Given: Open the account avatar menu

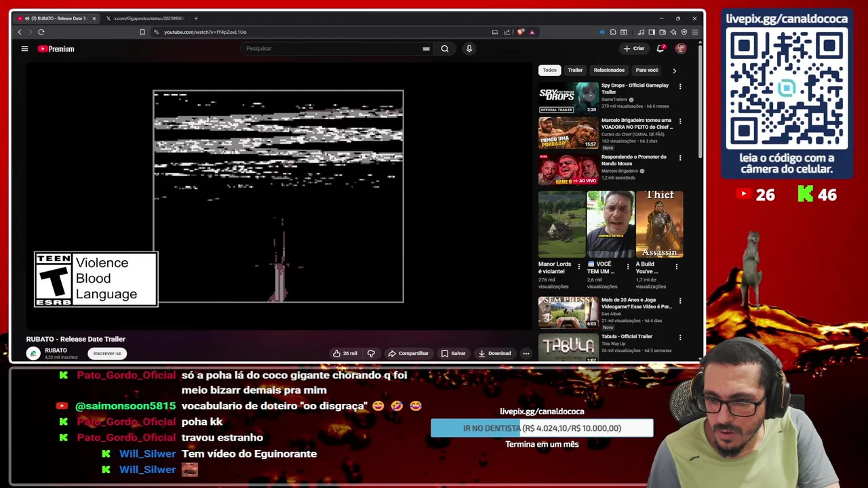Looking at the screenshot, I should coord(681,48).
